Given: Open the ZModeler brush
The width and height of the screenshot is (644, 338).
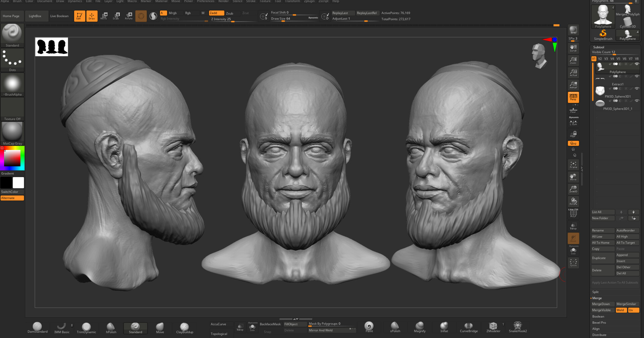Looking at the screenshot, I should (x=493, y=327).
